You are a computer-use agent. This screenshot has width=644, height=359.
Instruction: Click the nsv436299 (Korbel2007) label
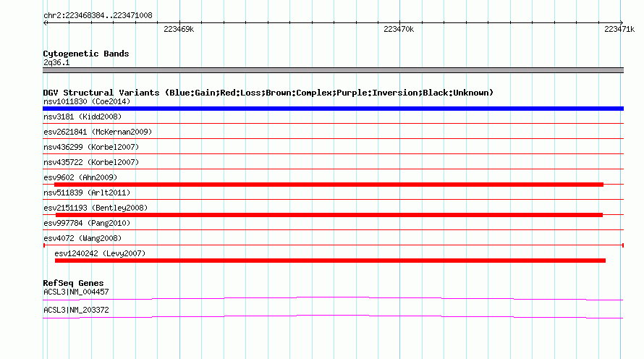[91, 147]
